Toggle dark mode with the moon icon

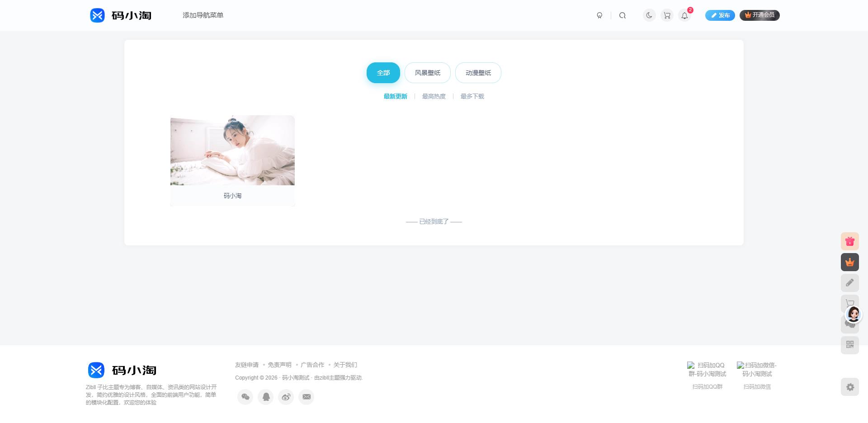pos(649,15)
